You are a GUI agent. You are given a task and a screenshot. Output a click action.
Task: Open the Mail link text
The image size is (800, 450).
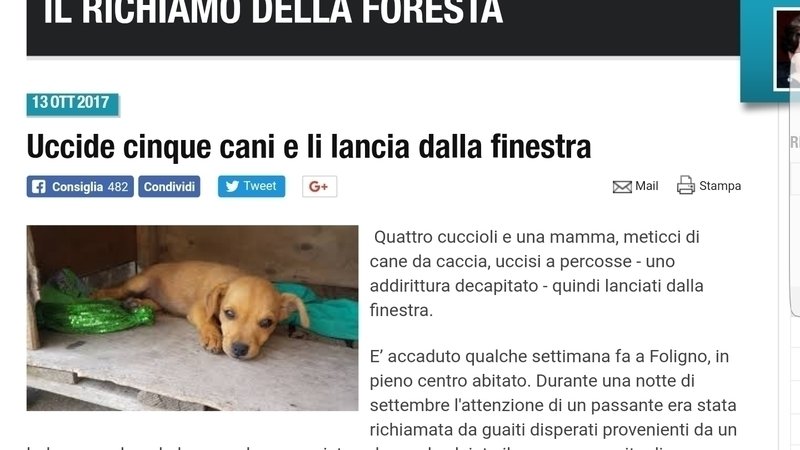(x=646, y=186)
